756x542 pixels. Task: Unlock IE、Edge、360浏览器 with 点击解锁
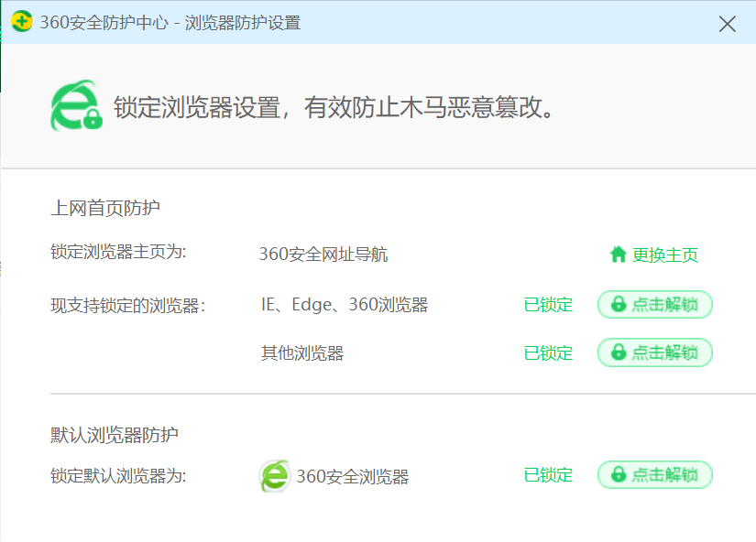click(655, 305)
